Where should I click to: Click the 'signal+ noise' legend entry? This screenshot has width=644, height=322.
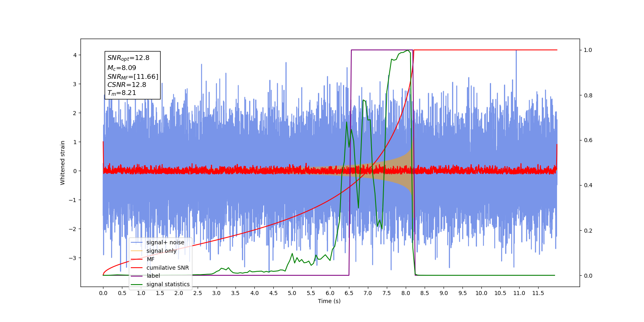click(165, 242)
